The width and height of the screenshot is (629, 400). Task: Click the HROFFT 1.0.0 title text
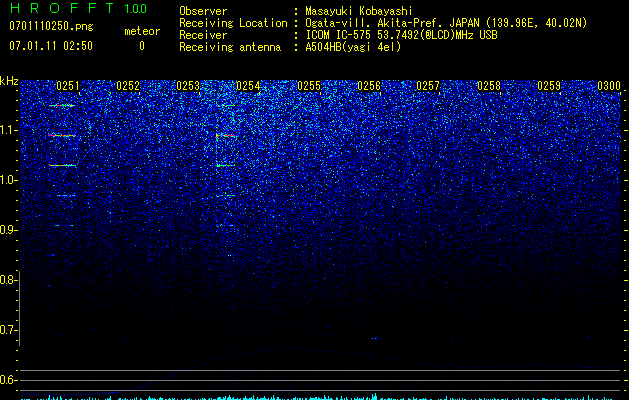[78, 8]
